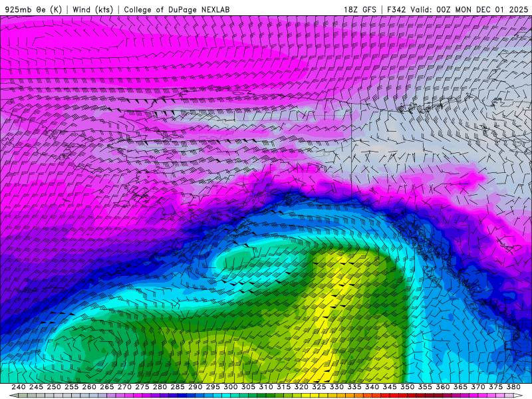Click the 340 value on the color scale
532x399 pixels.
pos(372,387)
